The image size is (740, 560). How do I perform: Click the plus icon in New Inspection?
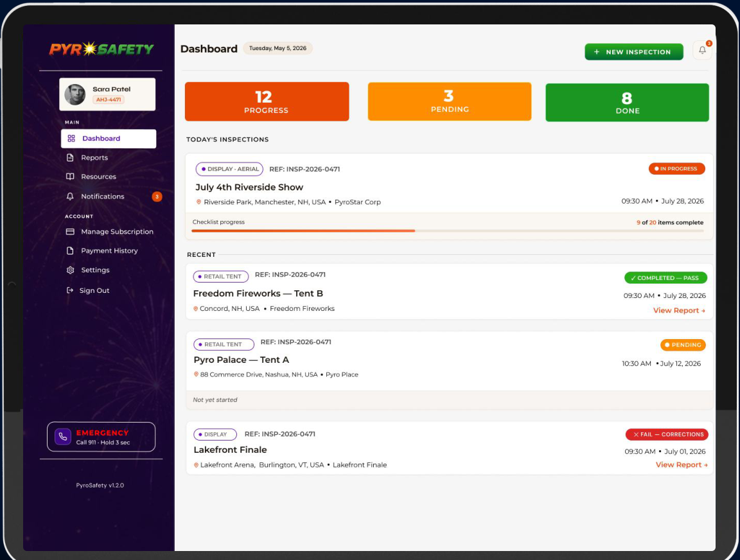(597, 52)
